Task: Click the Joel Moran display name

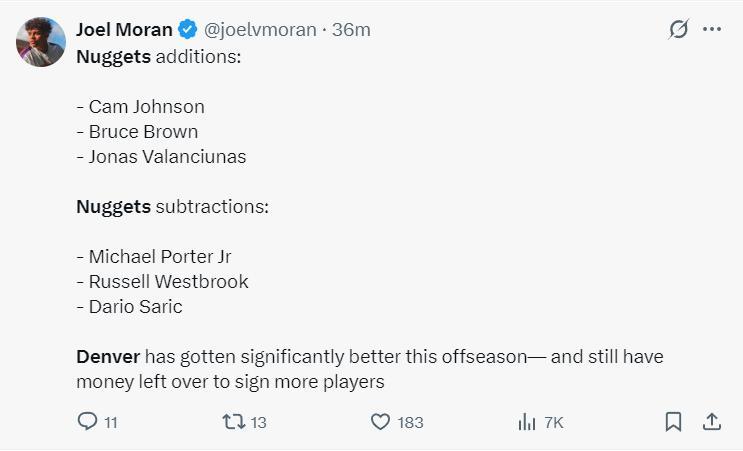Action: (124, 29)
